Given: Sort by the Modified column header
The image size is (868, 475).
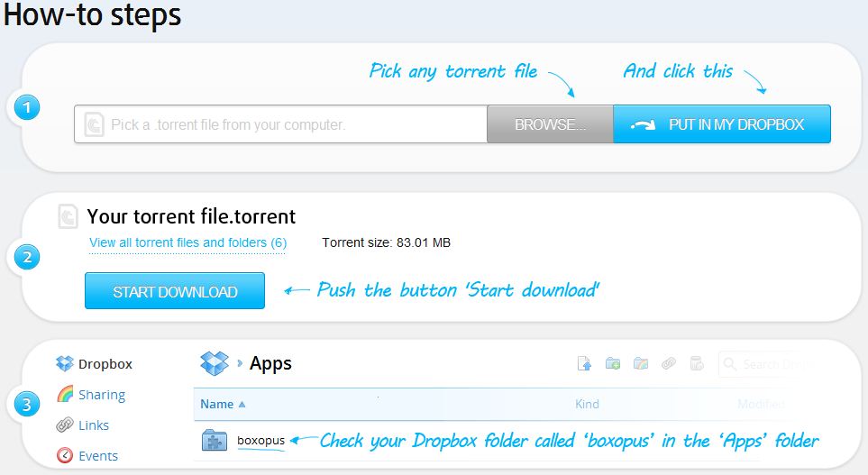Looking at the screenshot, I should pyautogui.click(x=761, y=404).
